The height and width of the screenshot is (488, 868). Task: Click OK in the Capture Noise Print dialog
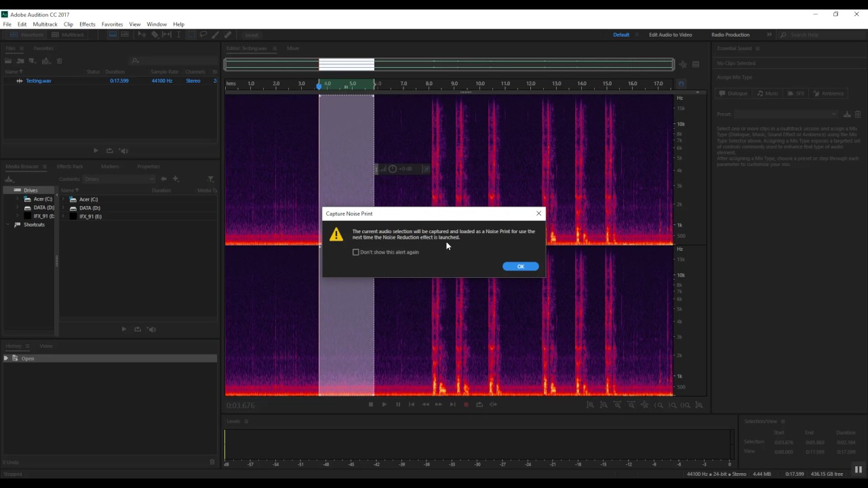coord(521,266)
